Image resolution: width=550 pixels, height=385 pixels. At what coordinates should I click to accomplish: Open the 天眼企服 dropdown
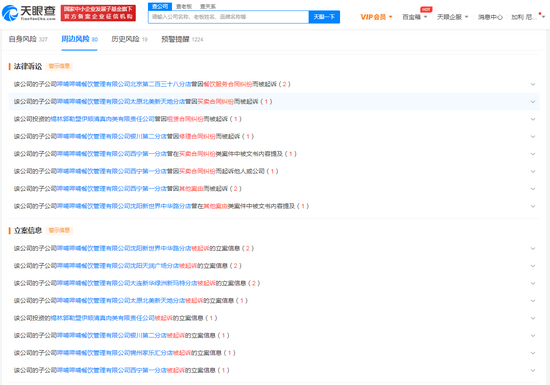tap(452, 17)
